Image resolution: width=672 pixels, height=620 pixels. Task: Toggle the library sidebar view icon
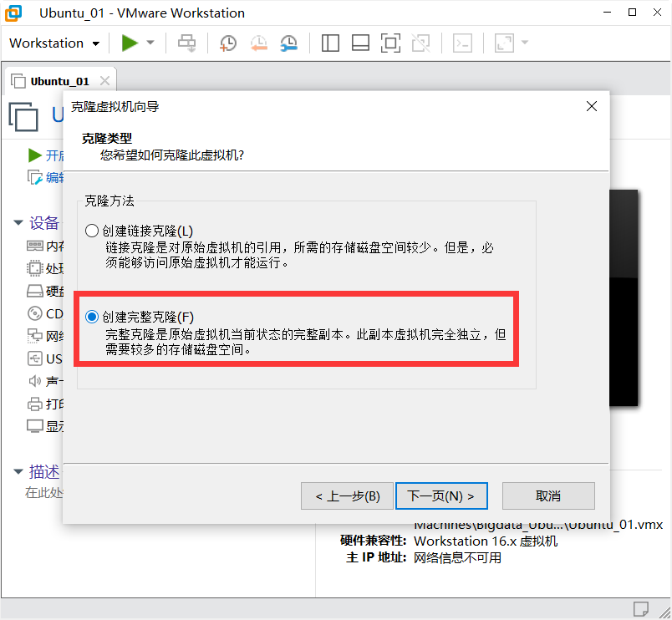(x=330, y=43)
